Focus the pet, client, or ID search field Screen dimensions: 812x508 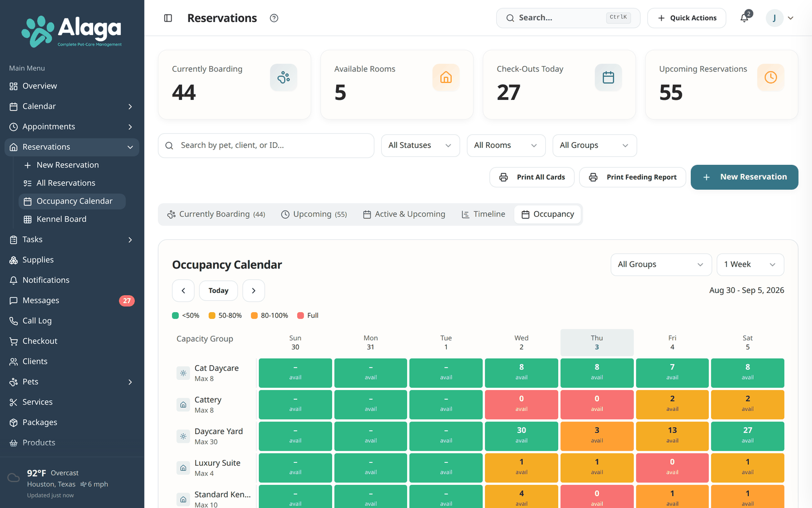[266, 146]
